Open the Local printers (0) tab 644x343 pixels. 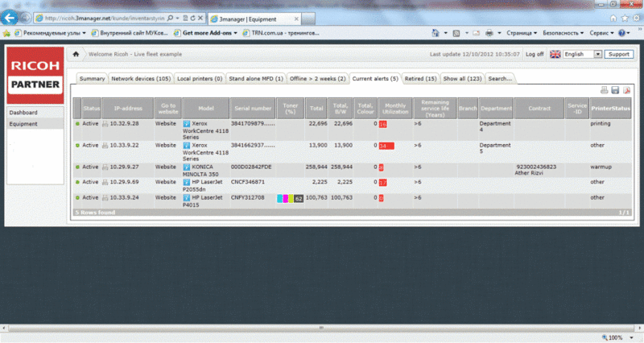pyautogui.click(x=200, y=78)
